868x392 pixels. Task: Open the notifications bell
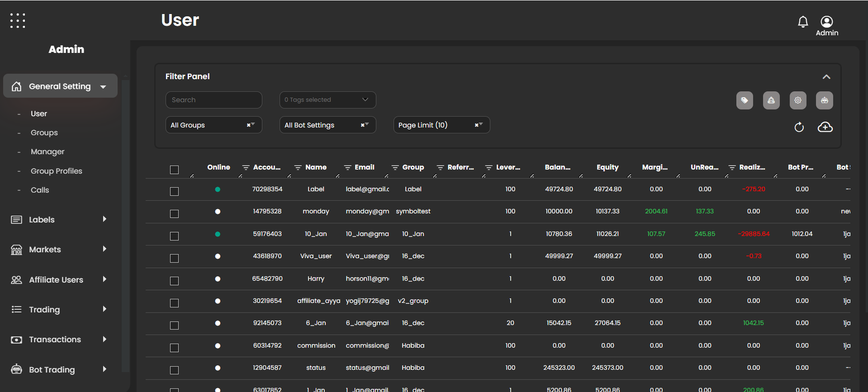pos(803,22)
